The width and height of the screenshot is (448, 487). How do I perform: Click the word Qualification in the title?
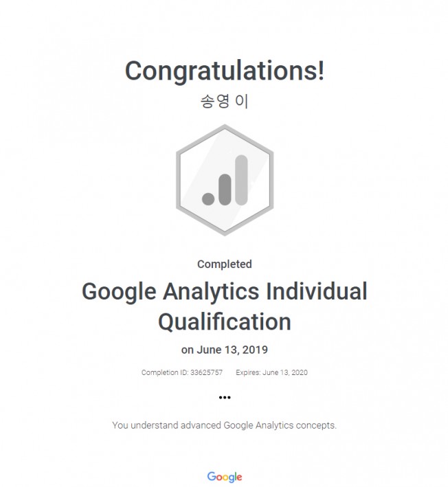click(x=225, y=322)
